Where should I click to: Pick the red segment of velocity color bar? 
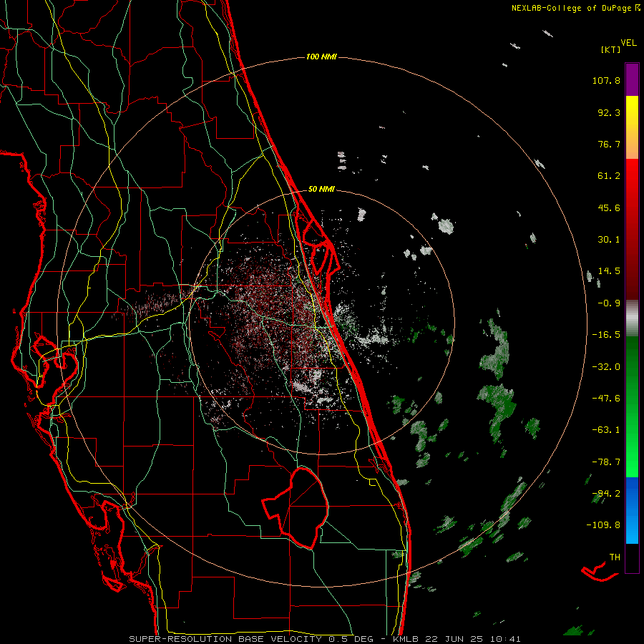(x=632, y=229)
